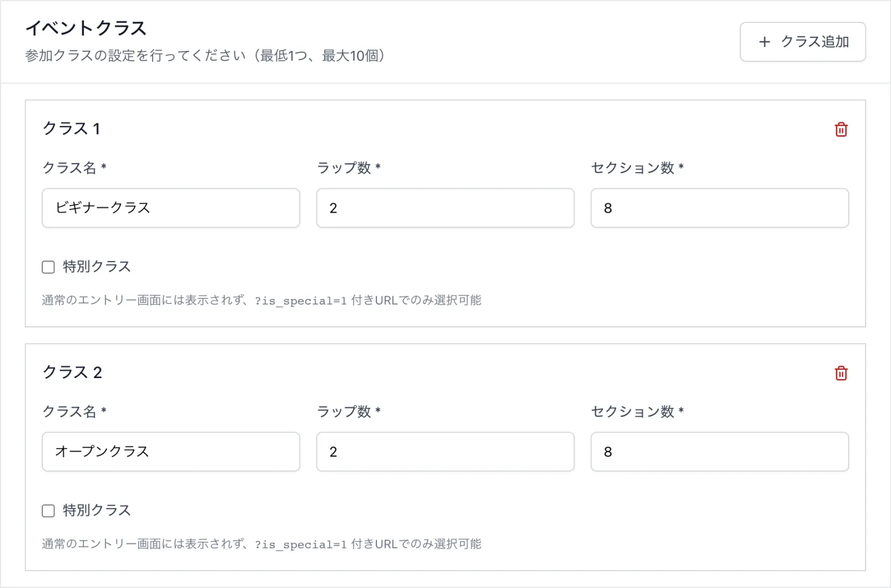Screen dimensions: 891x588
Task: Click the セクション数 label in クラス 2
Action: click(x=638, y=411)
